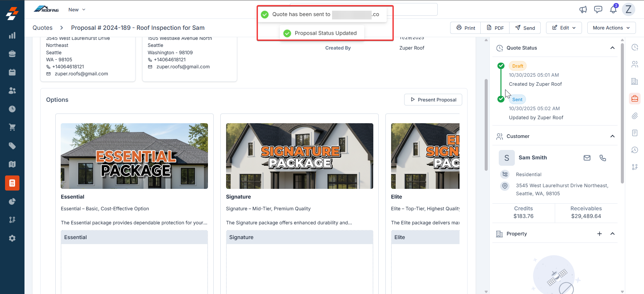This screenshot has width=644, height=294.
Task: Open the price tag icon in left sidebar
Action: click(x=12, y=146)
